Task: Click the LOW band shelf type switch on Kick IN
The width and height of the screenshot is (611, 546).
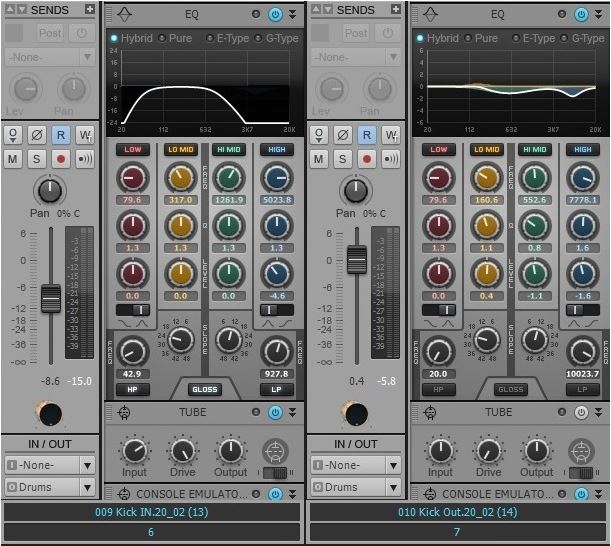Action: [133, 310]
